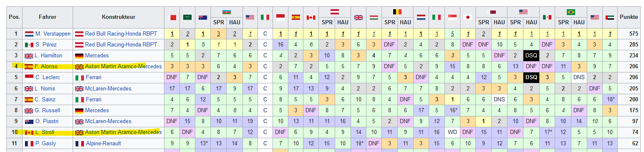
Task: Click the Bahrain flag in the table header
Action: click(172, 17)
